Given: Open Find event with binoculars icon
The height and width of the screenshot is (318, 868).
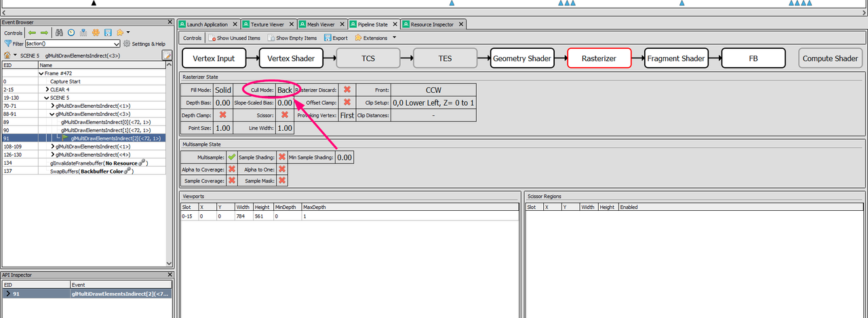Looking at the screenshot, I should click(59, 33).
